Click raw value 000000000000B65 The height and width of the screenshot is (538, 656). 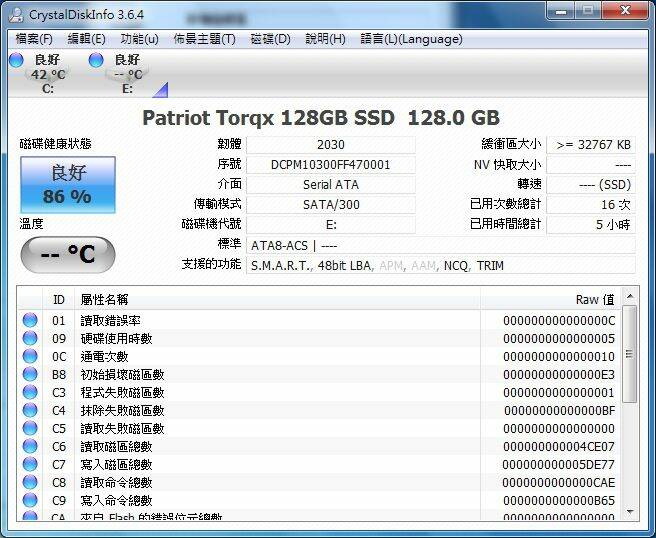coord(559,501)
